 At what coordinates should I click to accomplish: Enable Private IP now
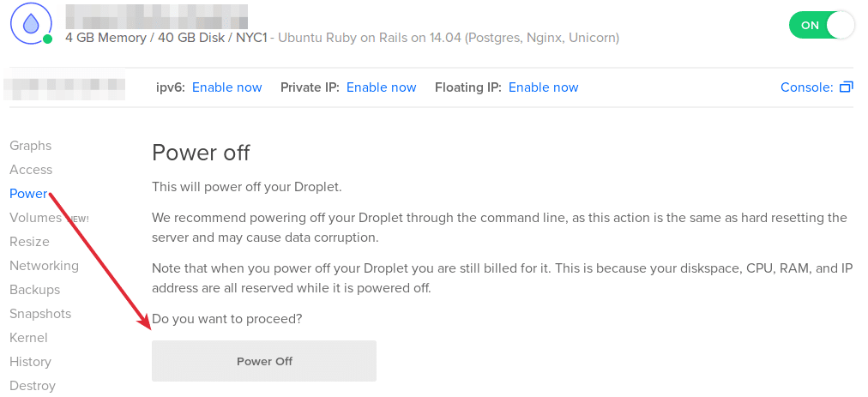pos(382,87)
